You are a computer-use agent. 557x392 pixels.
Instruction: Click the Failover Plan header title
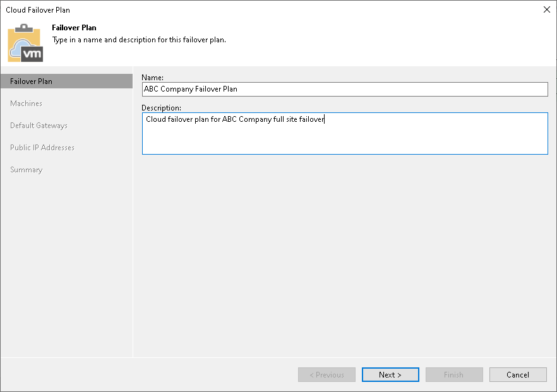click(x=74, y=28)
